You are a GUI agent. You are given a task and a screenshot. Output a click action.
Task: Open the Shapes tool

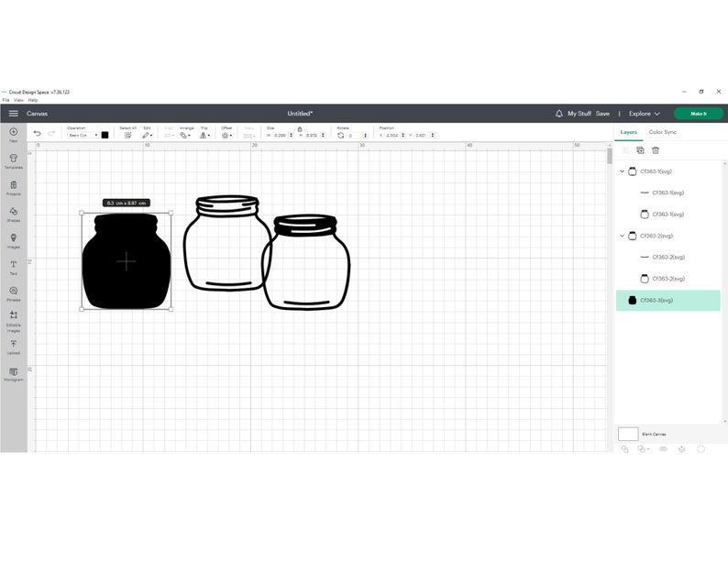14,214
